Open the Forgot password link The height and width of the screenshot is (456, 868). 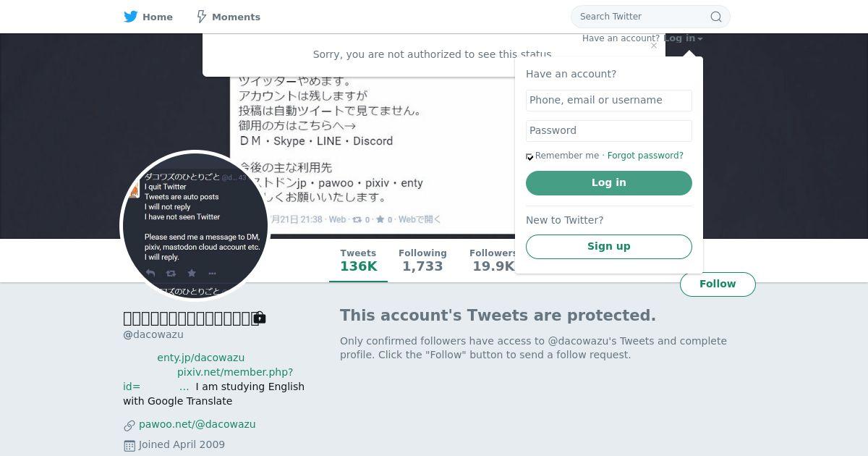pyautogui.click(x=645, y=156)
